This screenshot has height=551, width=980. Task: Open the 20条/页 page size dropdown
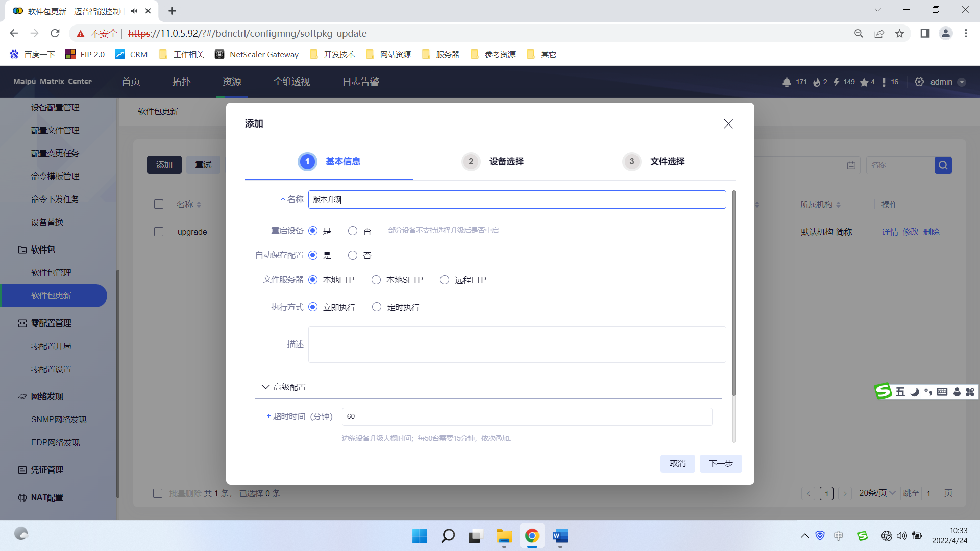(x=877, y=493)
